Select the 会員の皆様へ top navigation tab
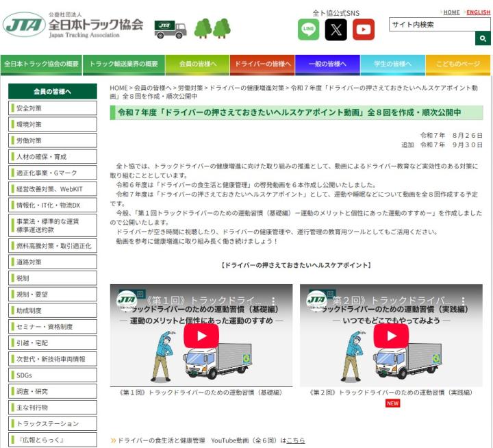Viewport: 493px width, 448px height. click(x=198, y=64)
